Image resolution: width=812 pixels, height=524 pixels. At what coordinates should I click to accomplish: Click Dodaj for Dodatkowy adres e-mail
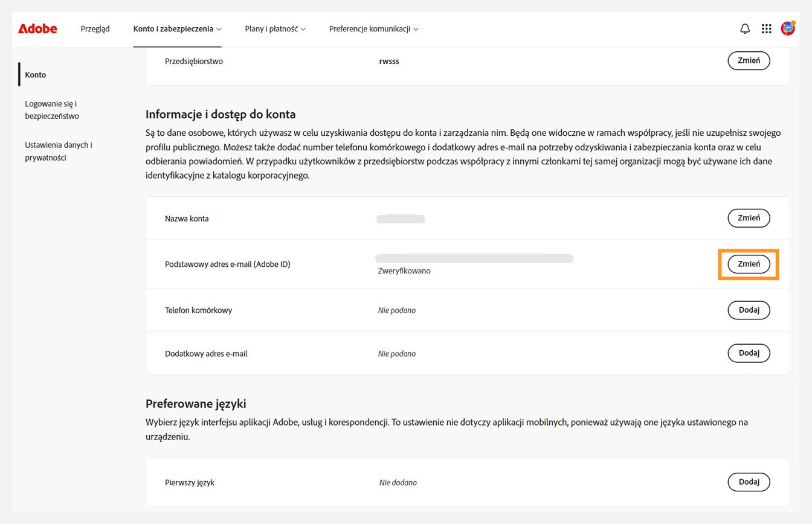pos(749,353)
